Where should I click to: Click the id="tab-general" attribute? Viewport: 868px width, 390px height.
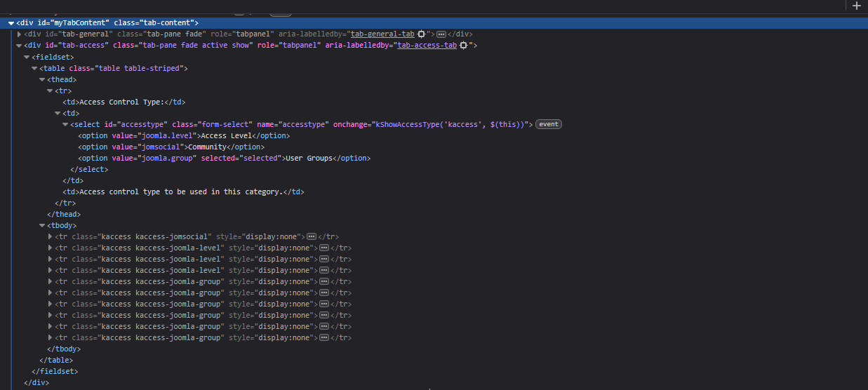[x=76, y=34]
